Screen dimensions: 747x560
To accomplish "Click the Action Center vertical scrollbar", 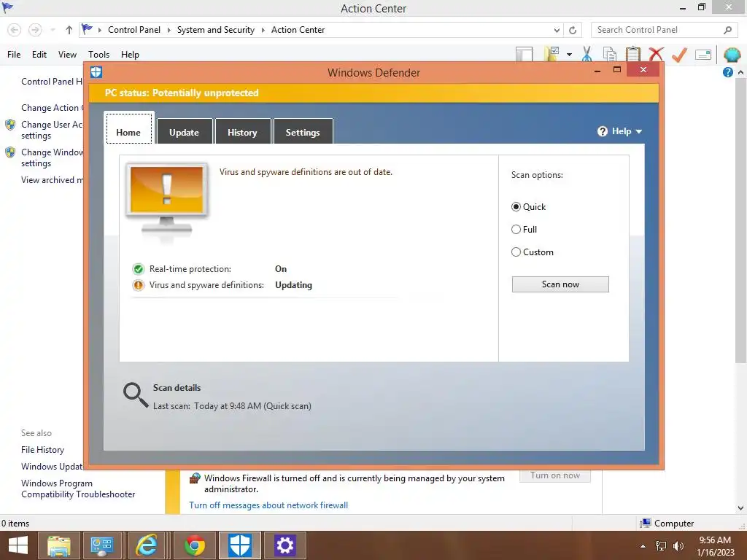I will click(741, 222).
